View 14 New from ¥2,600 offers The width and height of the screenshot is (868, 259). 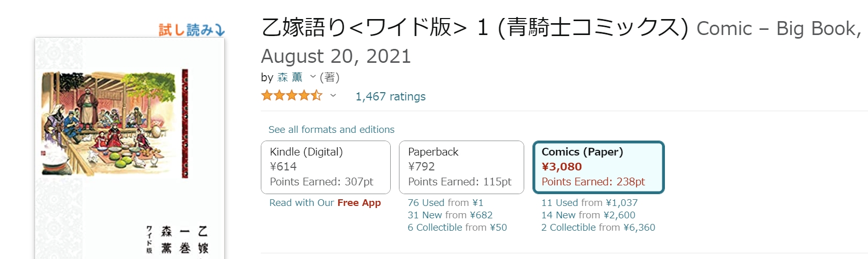(588, 215)
